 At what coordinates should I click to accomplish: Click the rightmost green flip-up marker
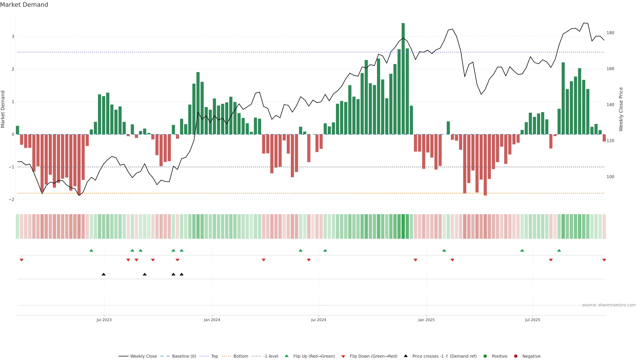click(x=559, y=250)
